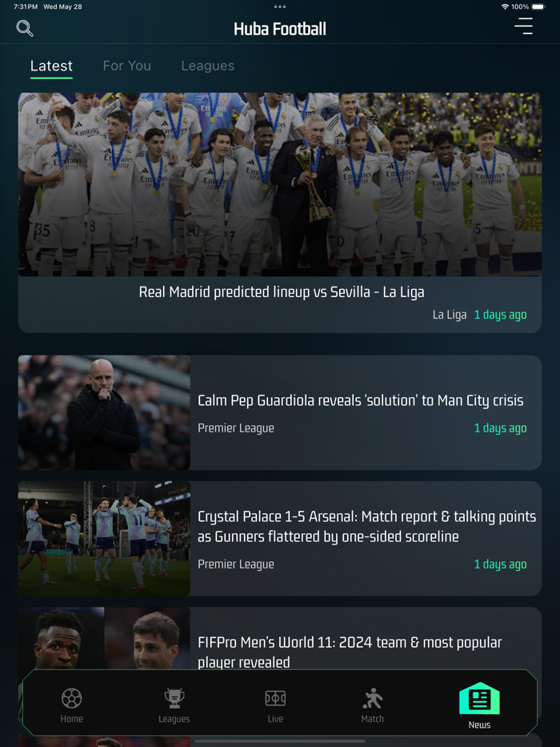Open the Match player icon
The height and width of the screenshot is (747, 560).
(x=372, y=698)
